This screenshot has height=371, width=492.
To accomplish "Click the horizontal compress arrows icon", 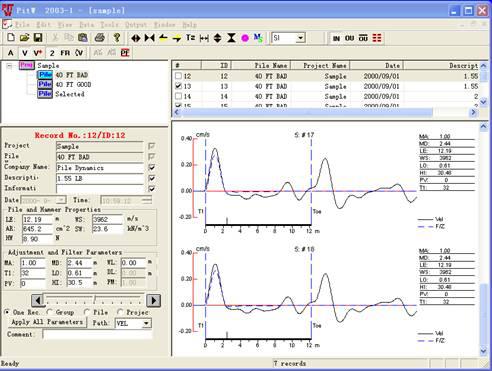I will [x=149, y=38].
